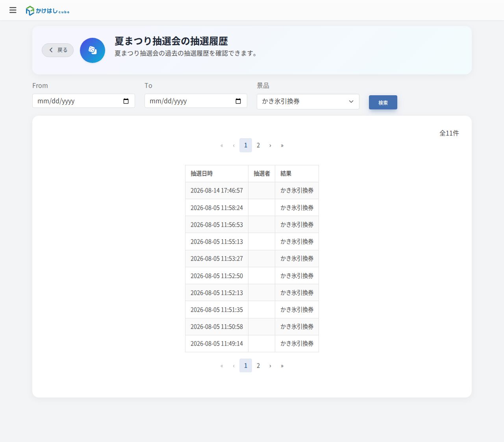
Task: Jump to last page in bottom pagination
Action: (282, 366)
